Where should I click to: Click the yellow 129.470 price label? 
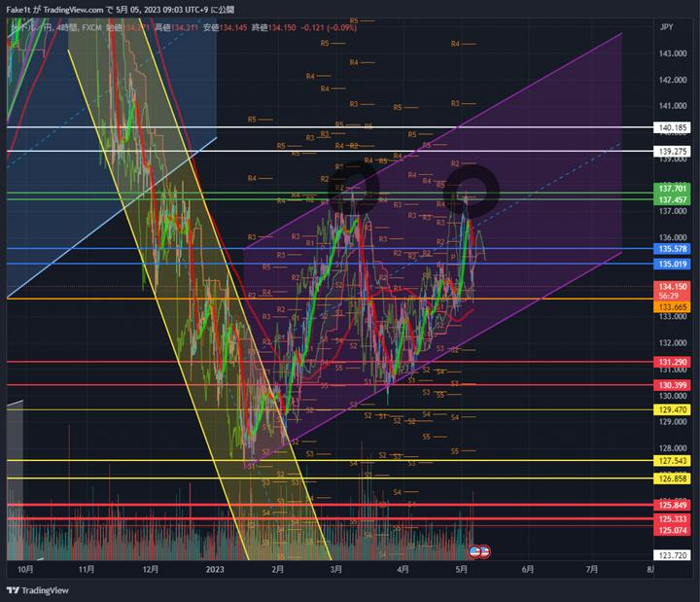tap(673, 411)
